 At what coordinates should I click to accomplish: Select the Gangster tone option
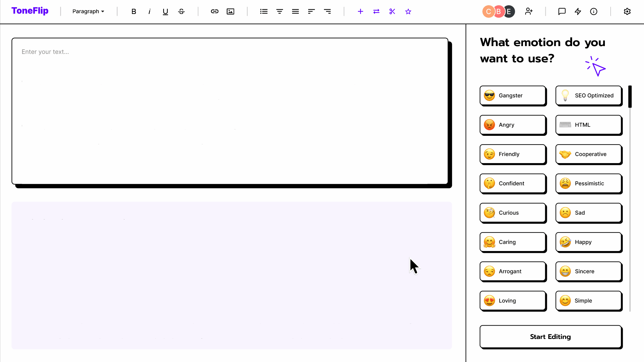(513, 96)
